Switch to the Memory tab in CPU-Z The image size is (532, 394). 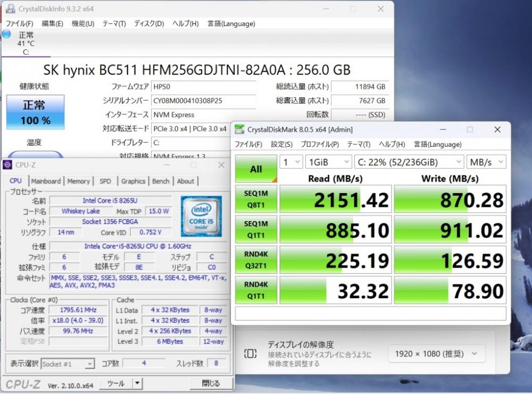click(x=78, y=181)
